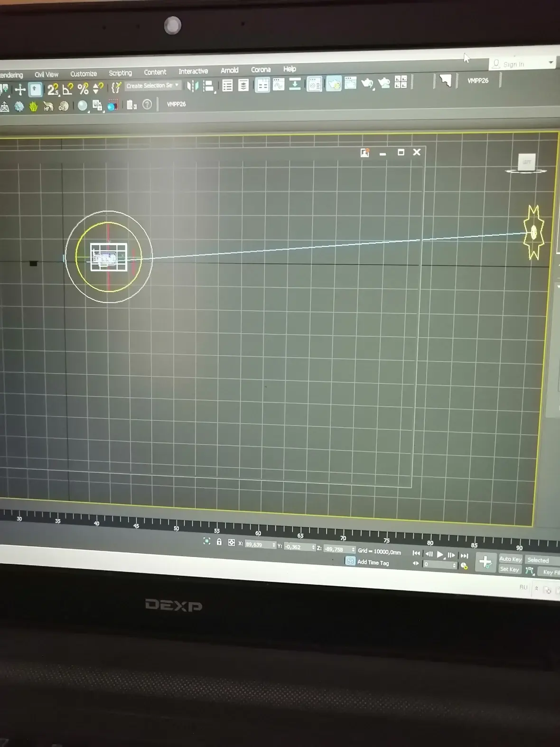560x747 pixels.
Task: Play the animation
Action: tap(440, 554)
